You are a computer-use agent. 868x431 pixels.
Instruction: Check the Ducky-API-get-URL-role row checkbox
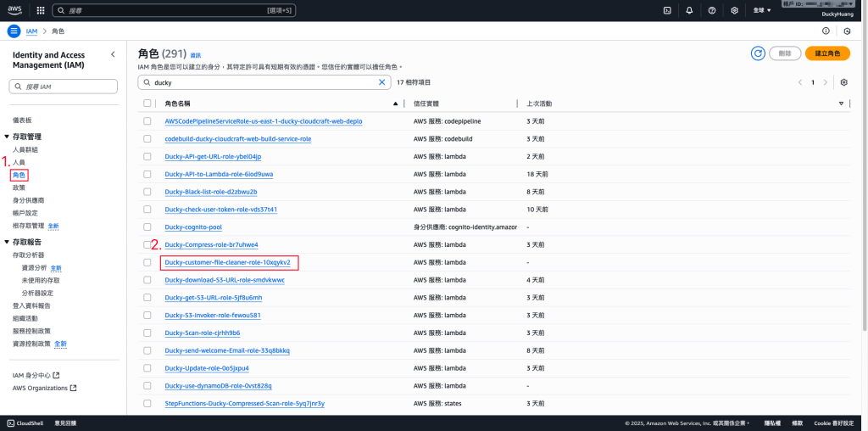147,156
